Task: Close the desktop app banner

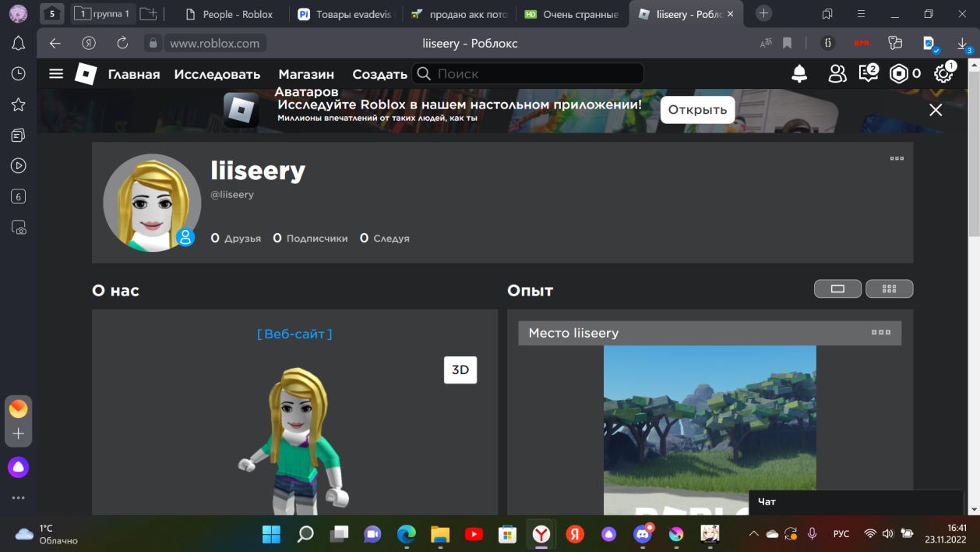Action: point(936,110)
